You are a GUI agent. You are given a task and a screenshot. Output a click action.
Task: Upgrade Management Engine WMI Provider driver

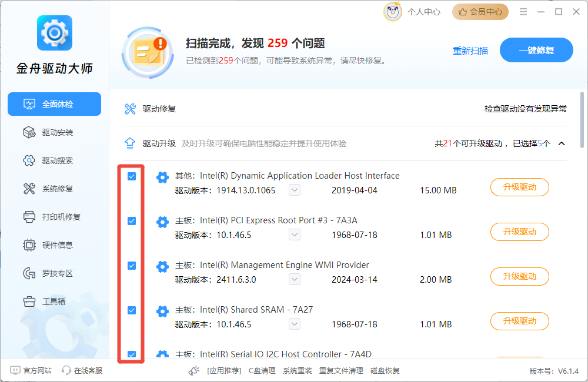click(519, 276)
